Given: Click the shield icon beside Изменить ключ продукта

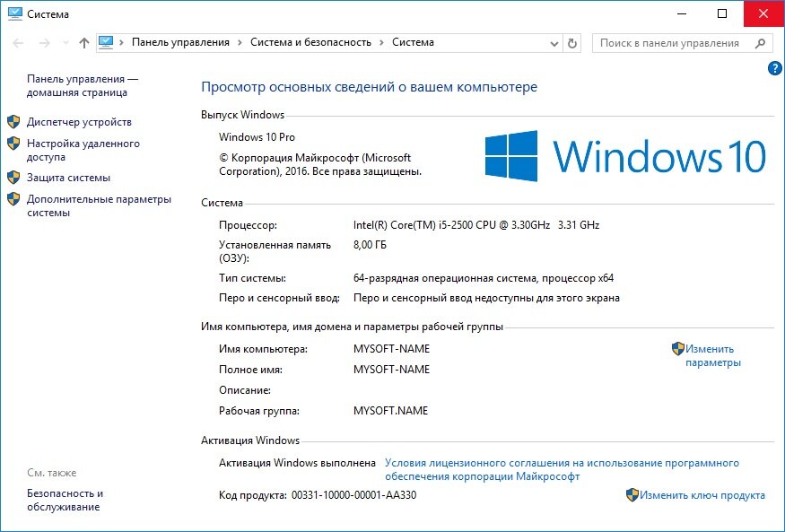Looking at the screenshot, I should (x=632, y=495).
